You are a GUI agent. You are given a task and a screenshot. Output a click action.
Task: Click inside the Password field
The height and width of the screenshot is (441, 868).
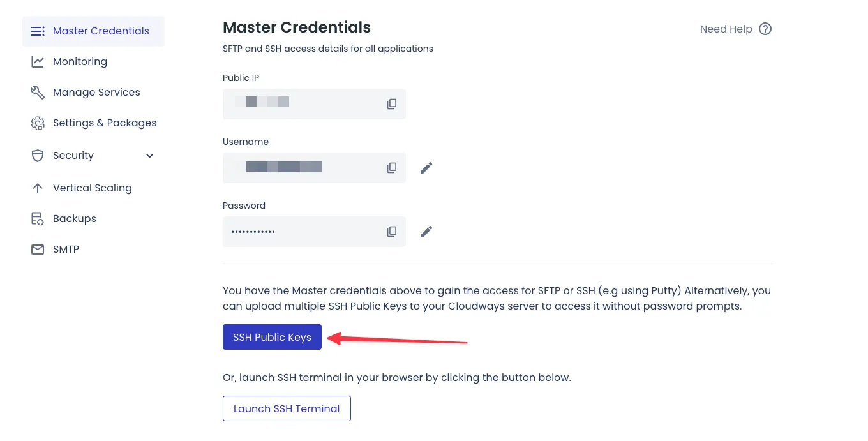click(300, 232)
